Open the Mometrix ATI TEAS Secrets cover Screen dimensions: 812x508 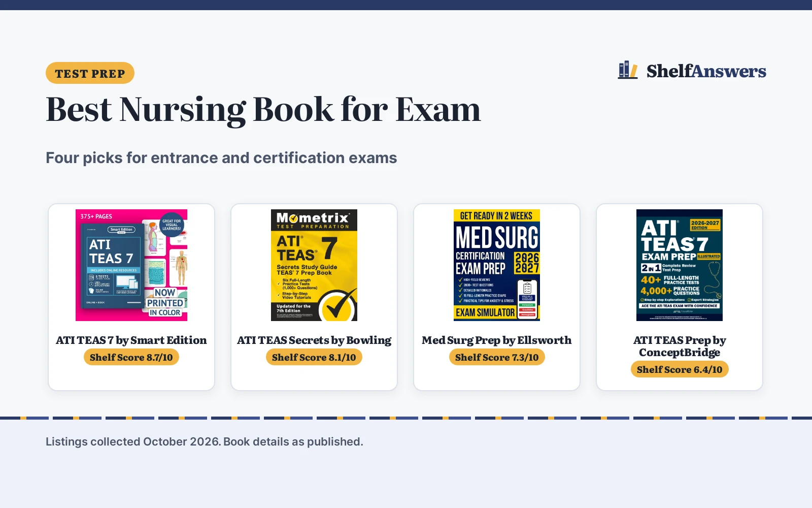(314, 265)
